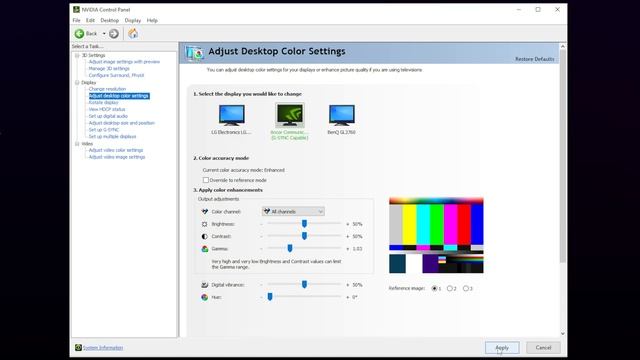Image resolution: width=640 pixels, height=360 pixels.
Task: Select the BenQ GL2760 display icon
Action: point(342,115)
